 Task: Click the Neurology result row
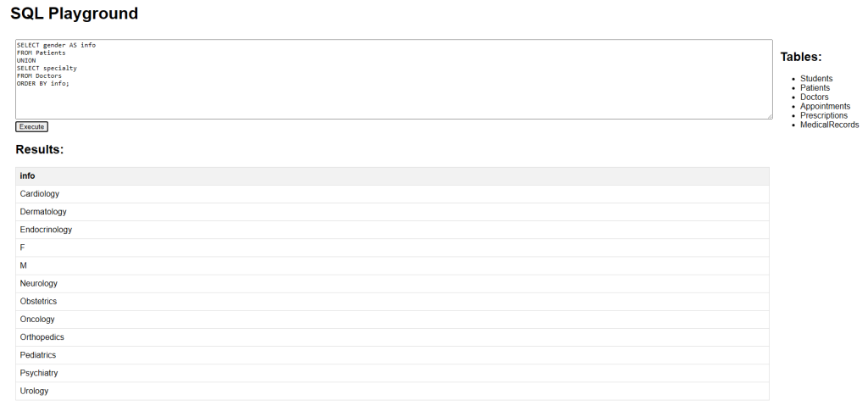392,284
